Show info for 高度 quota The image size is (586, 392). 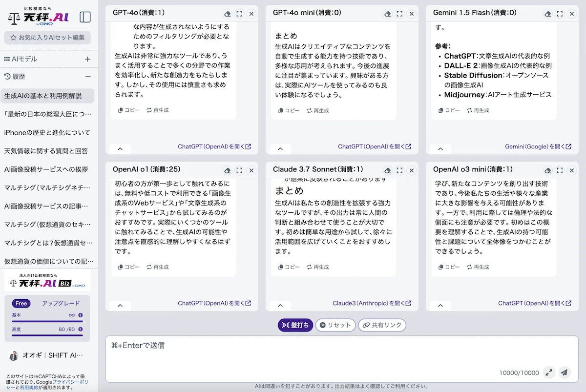(81, 330)
